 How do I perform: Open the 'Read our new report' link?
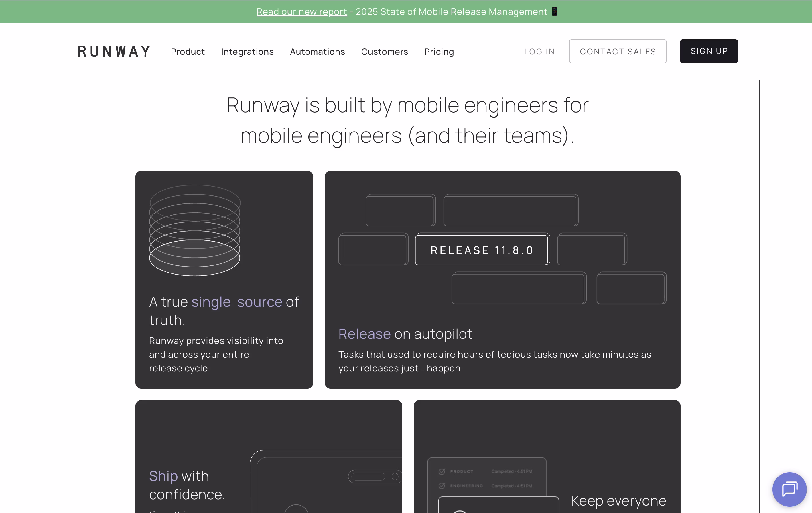pos(301,11)
